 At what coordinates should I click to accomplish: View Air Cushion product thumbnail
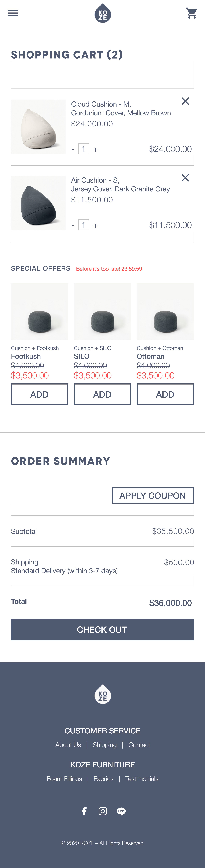38,203
